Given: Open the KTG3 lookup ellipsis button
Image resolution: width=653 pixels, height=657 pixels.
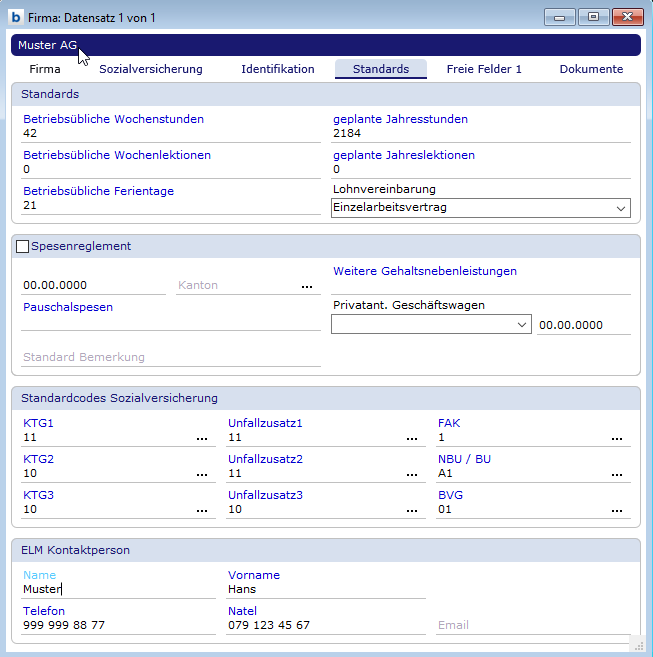Looking at the screenshot, I should click(x=202, y=510).
